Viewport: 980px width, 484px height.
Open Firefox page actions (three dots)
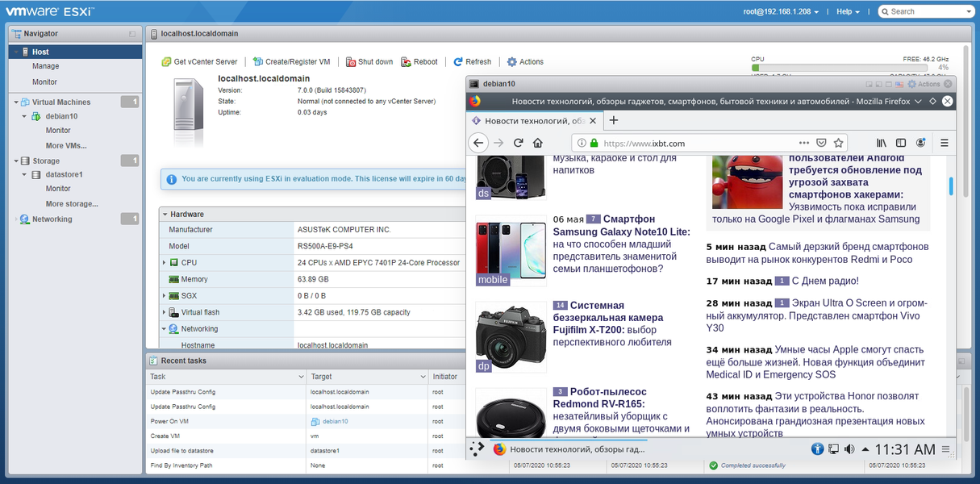(x=804, y=143)
